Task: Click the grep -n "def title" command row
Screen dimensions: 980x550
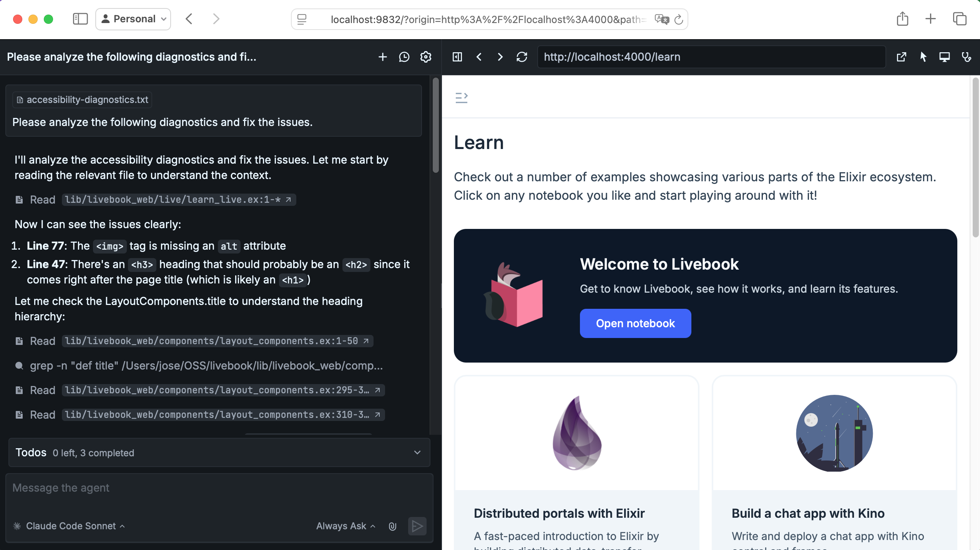Action: point(199,366)
